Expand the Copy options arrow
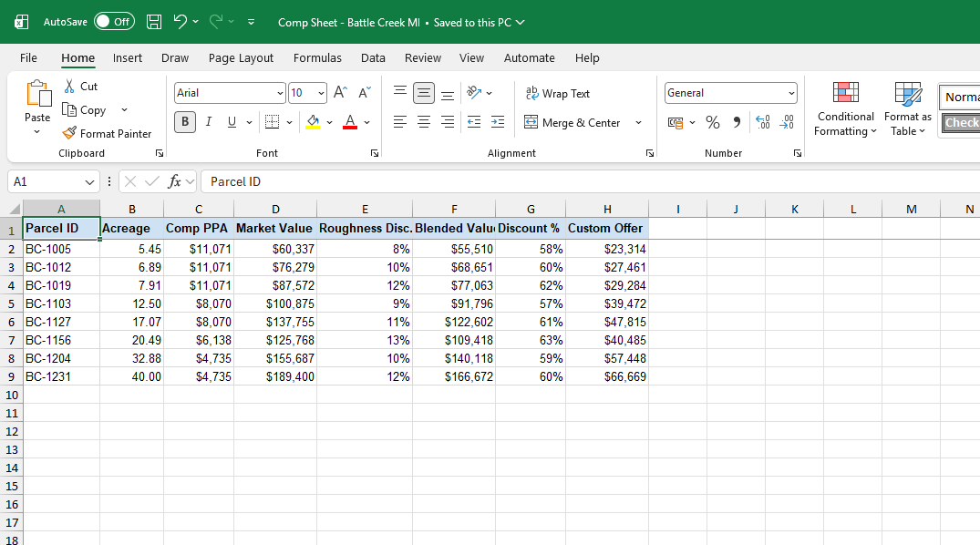 pyautogui.click(x=124, y=110)
